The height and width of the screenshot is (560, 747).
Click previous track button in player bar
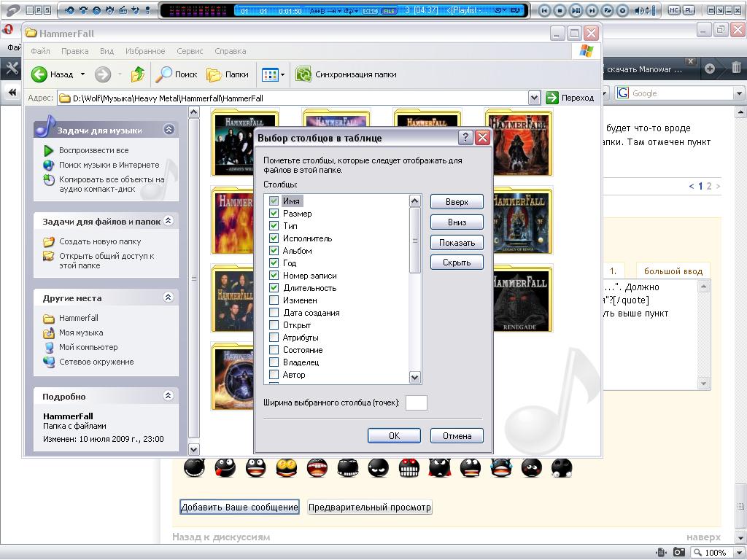click(544, 10)
